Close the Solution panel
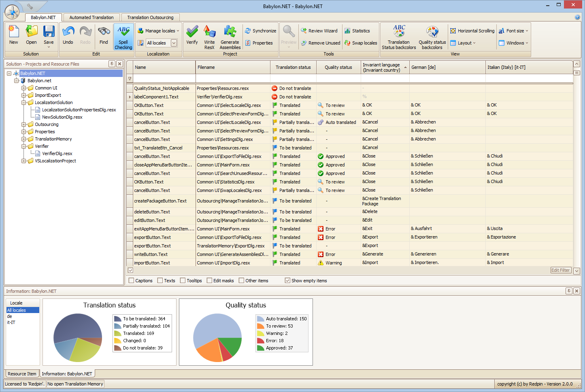The image size is (585, 392). point(119,64)
